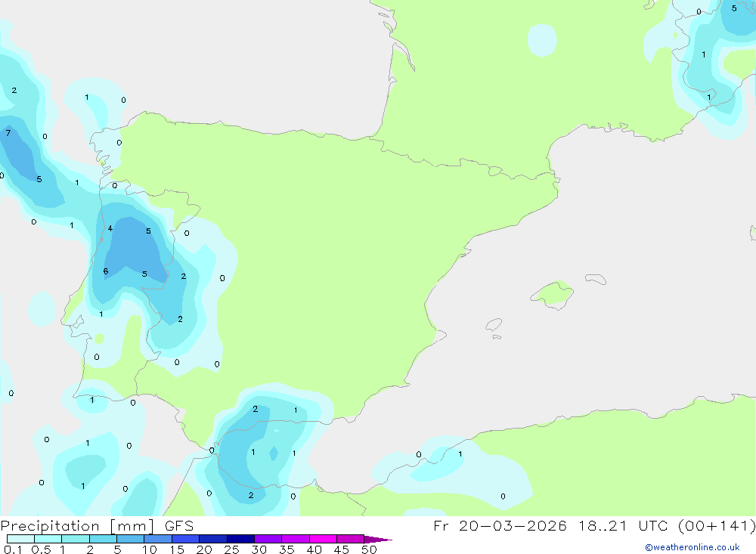Screen dimensions: 756x554
Task: Click the '0.1' legend tick label
Action: pyautogui.click(x=13, y=549)
